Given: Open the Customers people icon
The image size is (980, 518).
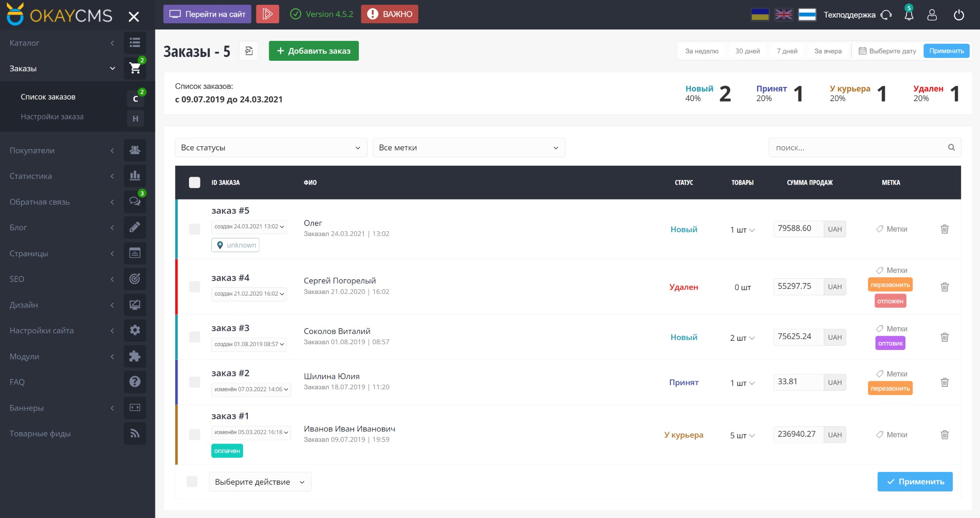Looking at the screenshot, I should [135, 150].
